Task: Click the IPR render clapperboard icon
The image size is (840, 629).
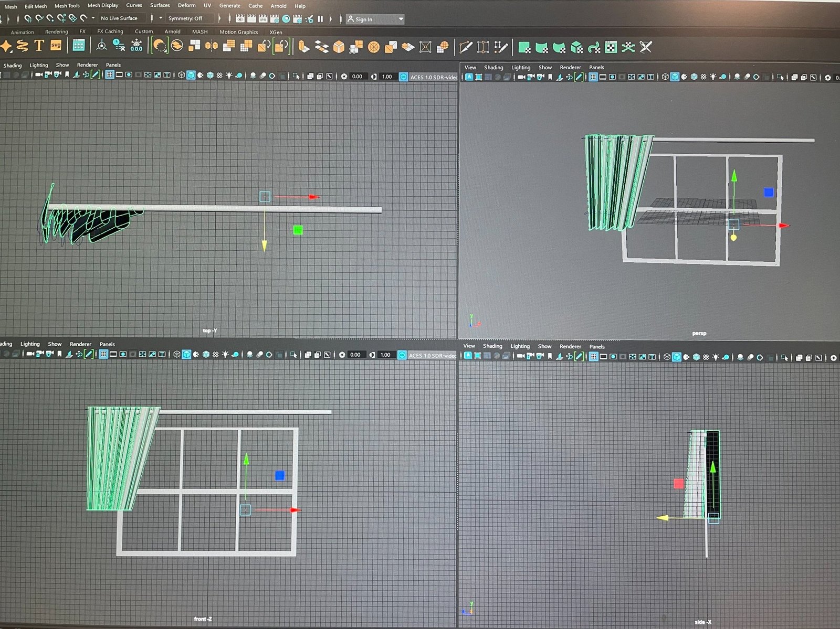Action: click(263, 18)
